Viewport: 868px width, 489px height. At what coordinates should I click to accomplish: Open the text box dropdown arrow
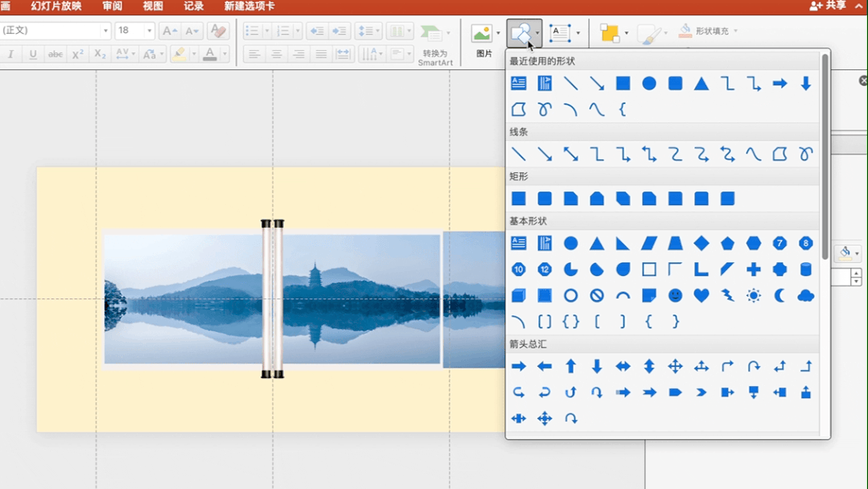[x=578, y=34]
